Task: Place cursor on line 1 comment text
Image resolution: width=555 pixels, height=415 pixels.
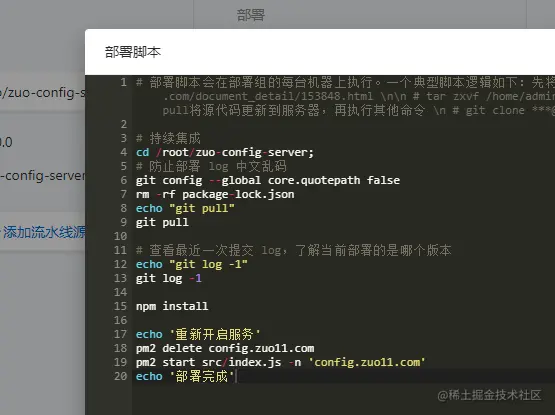Action: click(345, 83)
